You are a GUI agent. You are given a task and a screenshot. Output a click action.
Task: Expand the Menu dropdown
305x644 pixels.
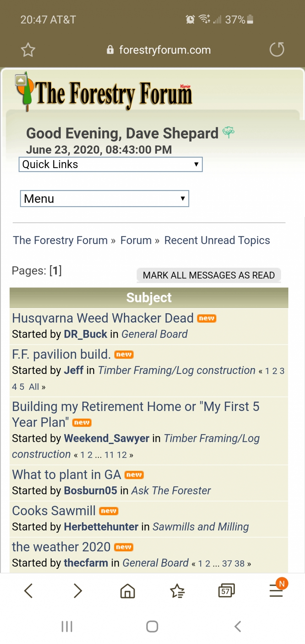coord(105,198)
